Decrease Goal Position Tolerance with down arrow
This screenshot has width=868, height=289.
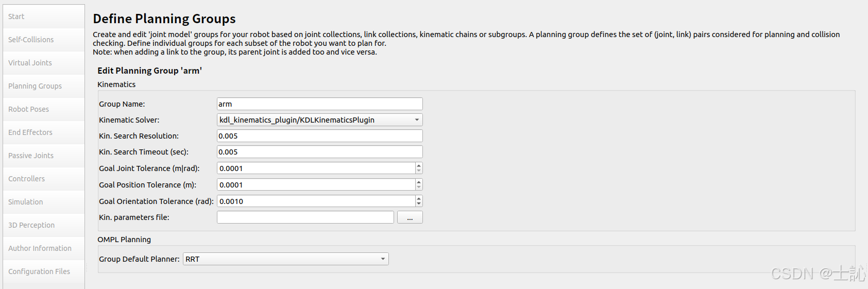419,188
